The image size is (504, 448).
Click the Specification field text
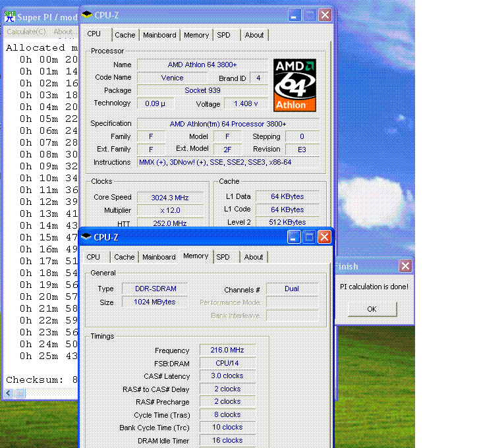coord(228,124)
